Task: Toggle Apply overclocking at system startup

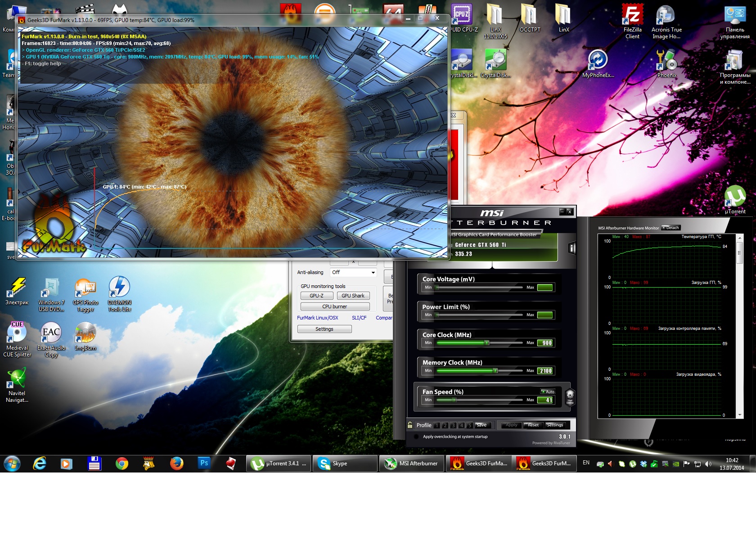Action: (416, 436)
